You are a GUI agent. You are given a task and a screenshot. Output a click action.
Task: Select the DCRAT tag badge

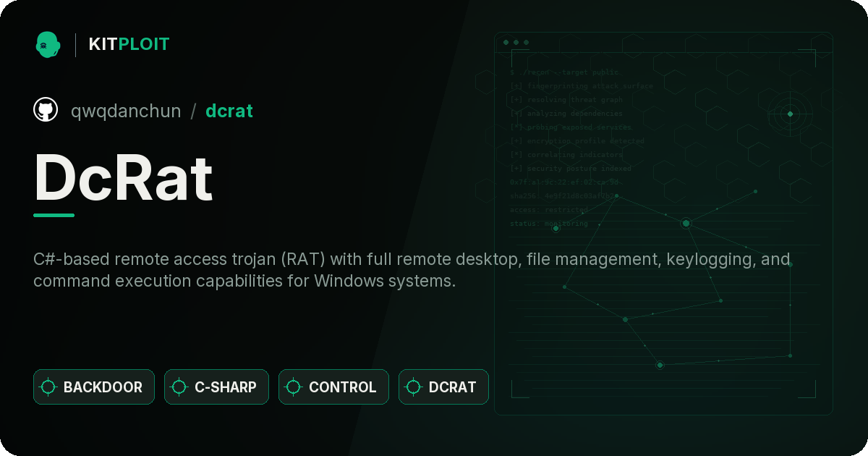(x=443, y=387)
